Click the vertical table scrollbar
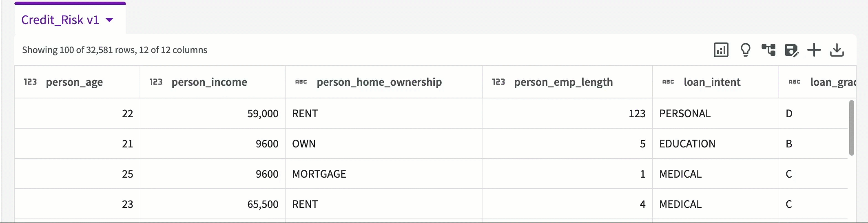The image size is (868, 223). (852, 128)
